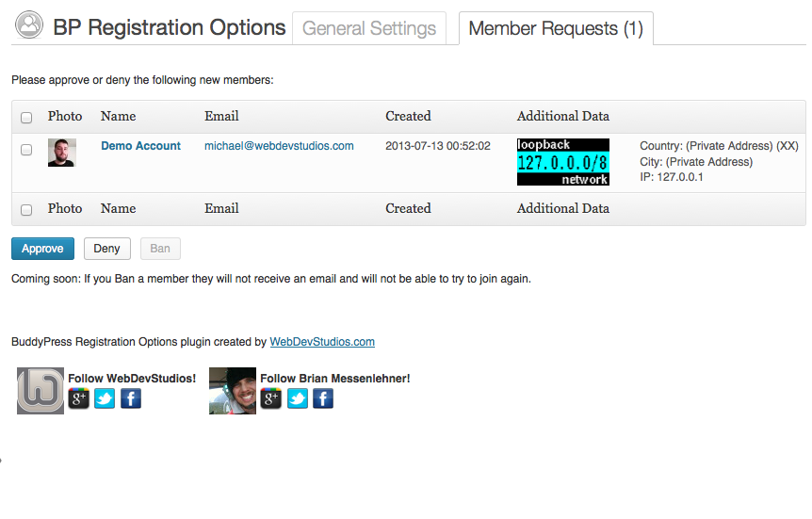Click the Demo Account profile photo

point(62,153)
